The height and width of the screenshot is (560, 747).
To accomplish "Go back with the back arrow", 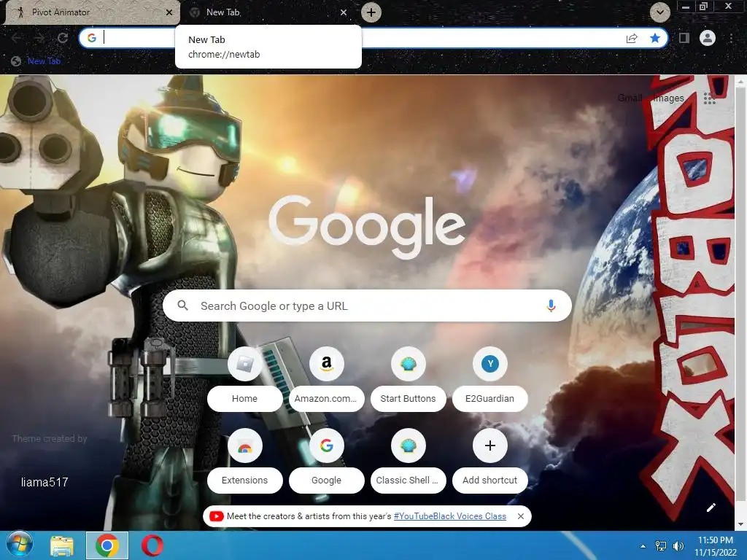I will (x=16, y=38).
